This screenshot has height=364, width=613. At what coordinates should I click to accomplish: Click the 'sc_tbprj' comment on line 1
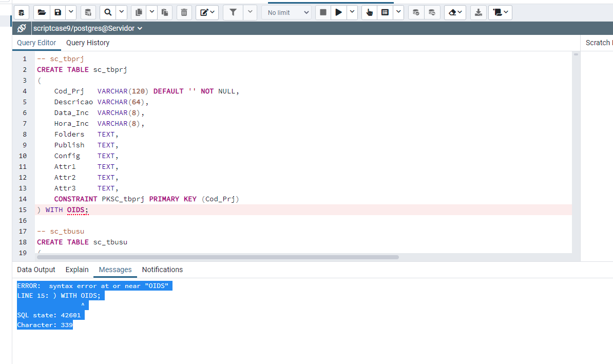pyautogui.click(x=67, y=59)
